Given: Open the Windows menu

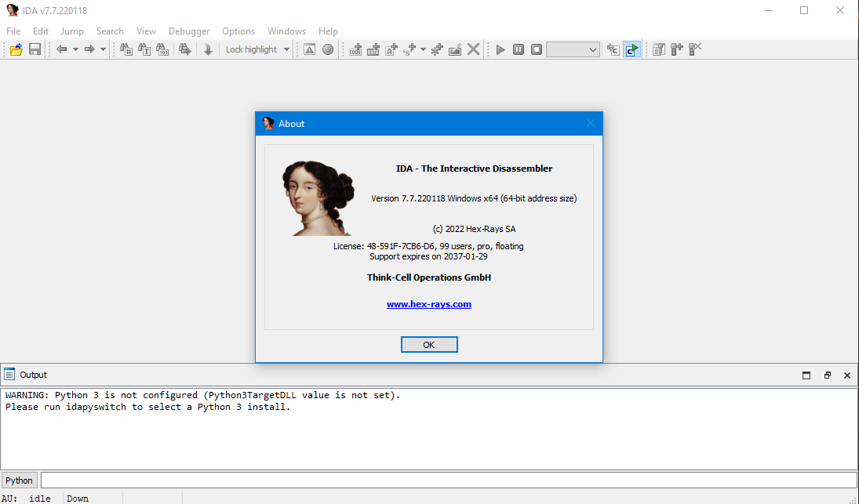Looking at the screenshot, I should point(286,31).
